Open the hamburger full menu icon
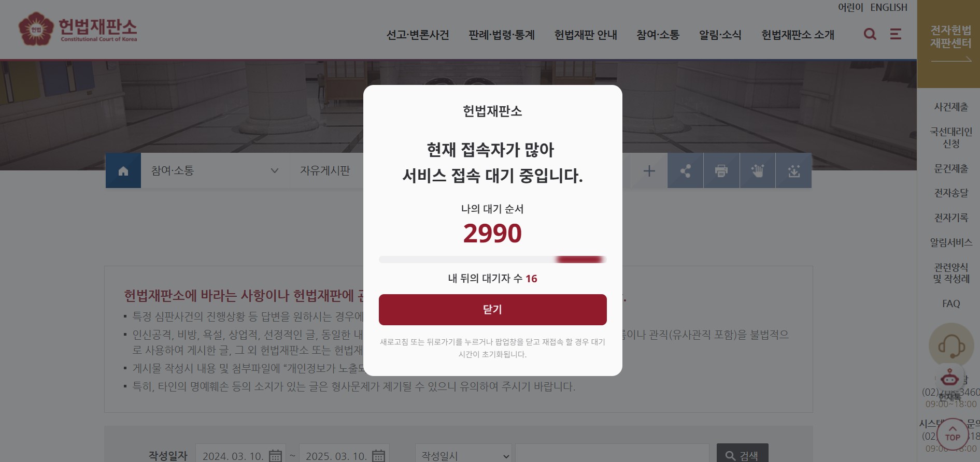The height and width of the screenshot is (462, 980). tap(896, 34)
